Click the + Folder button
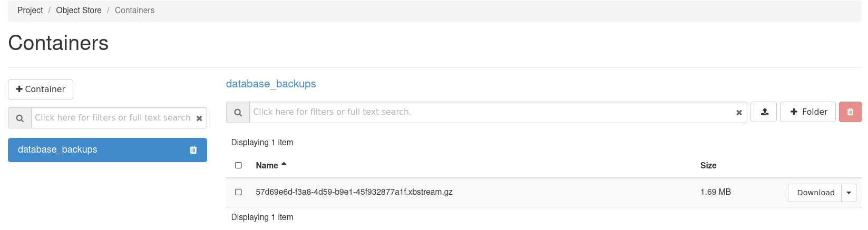This screenshot has height=230, width=868. (808, 112)
